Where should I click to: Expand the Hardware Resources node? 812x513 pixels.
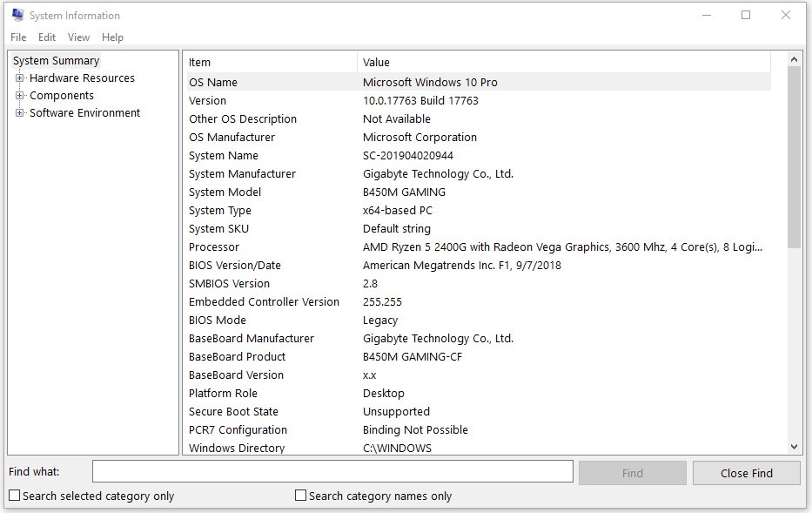(20, 78)
